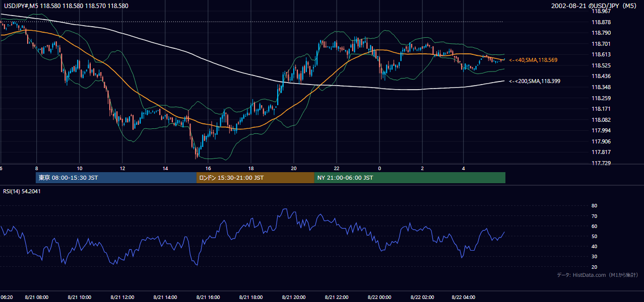Click price axis value 118.082

601,120
